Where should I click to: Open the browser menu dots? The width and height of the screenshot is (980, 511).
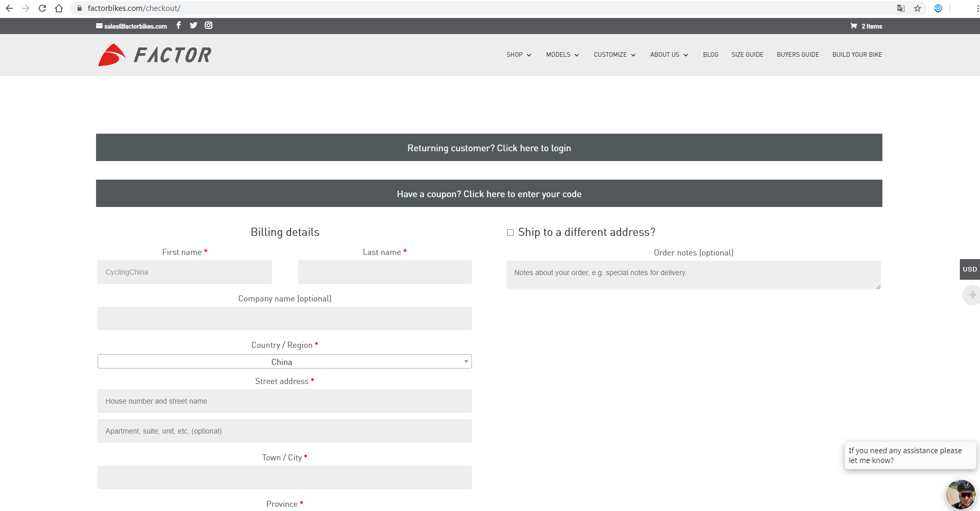[x=977, y=8]
